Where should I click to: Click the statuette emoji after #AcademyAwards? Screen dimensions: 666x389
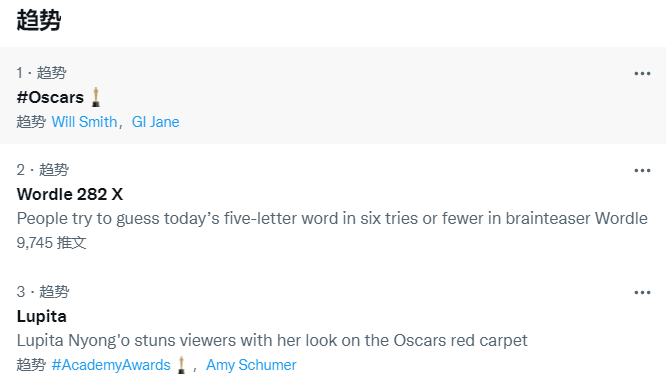click(x=181, y=365)
